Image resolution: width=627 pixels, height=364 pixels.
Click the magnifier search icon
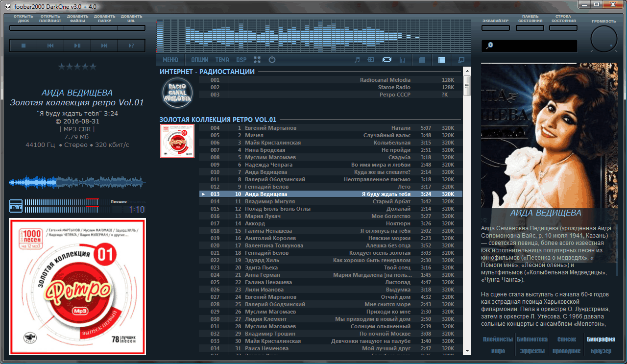point(490,46)
